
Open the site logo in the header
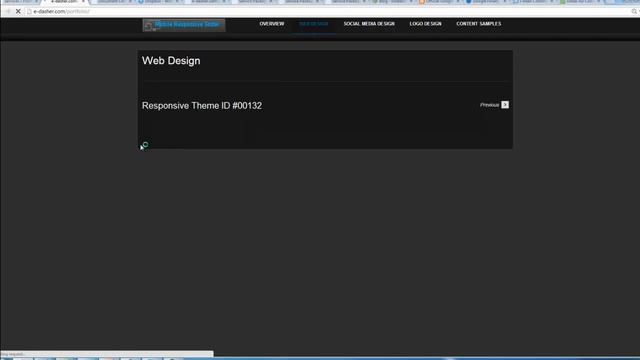pyautogui.click(x=184, y=25)
